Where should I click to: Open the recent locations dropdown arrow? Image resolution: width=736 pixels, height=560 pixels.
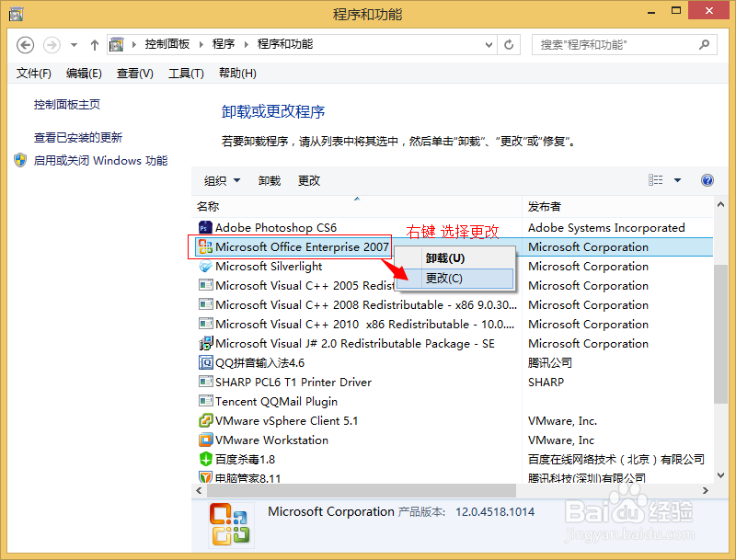click(x=74, y=45)
